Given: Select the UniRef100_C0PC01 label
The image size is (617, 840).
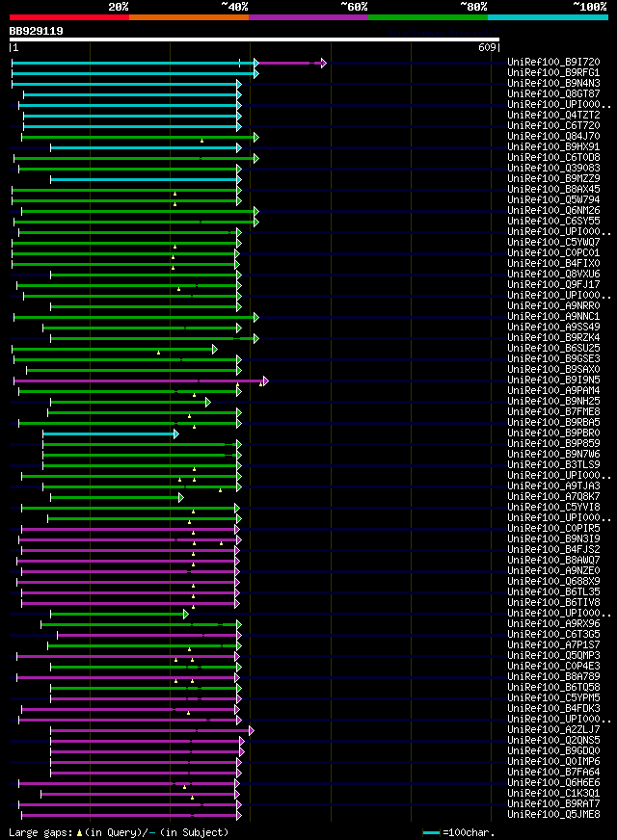Looking at the screenshot, I should [553, 252].
